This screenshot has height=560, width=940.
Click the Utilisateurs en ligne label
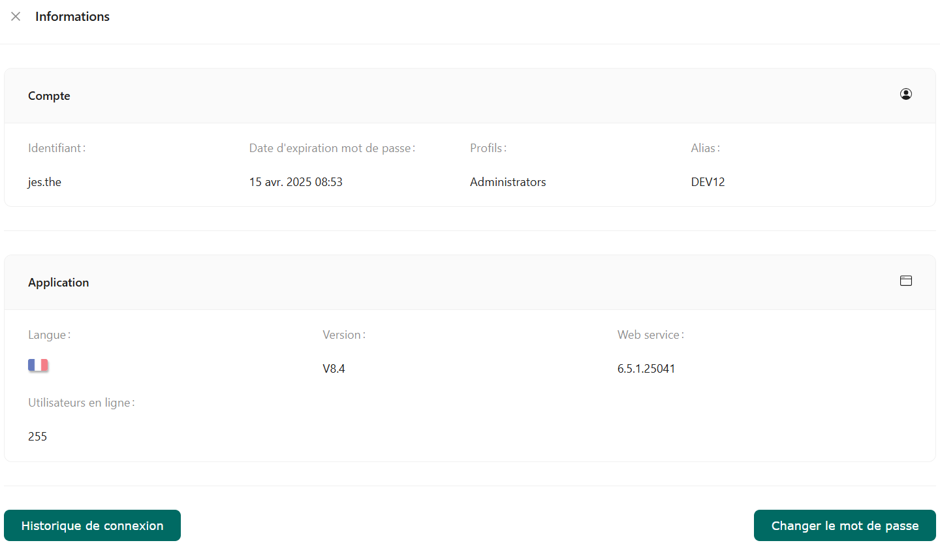[81, 403]
